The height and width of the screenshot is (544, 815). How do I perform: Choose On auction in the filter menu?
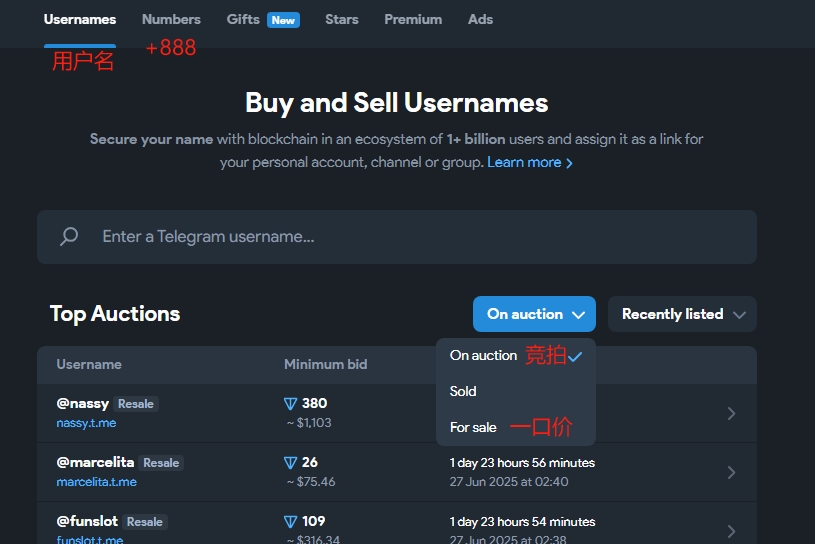pyautogui.click(x=516, y=356)
